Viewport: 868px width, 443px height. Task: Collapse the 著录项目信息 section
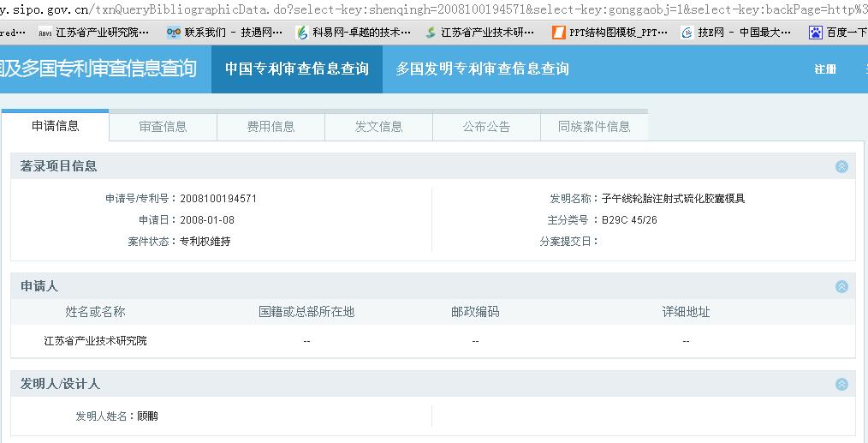(841, 166)
